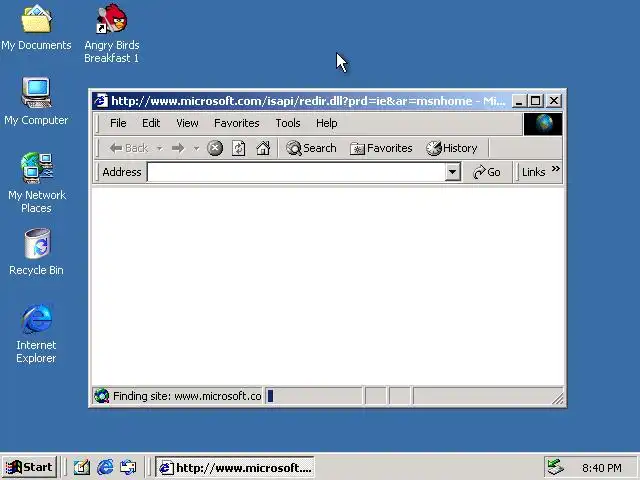Image resolution: width=640 pixels, height=480 pixels.
Task: Open the Help menu
Action: [x=327, y=123]
